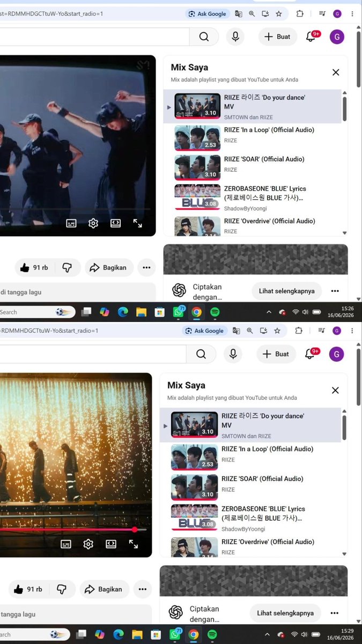Enter fullscreen on the lower video player
The width and height of the screenshot is (362, 644).
(134, 544)
